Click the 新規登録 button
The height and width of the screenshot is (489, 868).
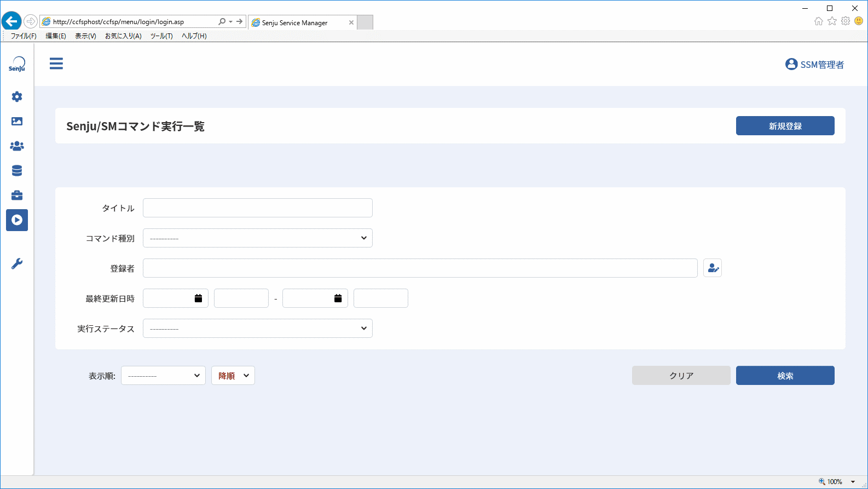785,126
